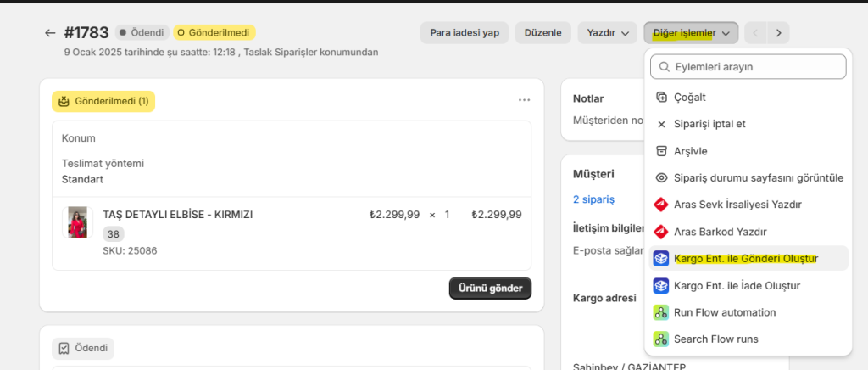The height and width of the screenshot is (370, 868).
Task: Click the back arrow beside order #1783
Action: coord(50,33)
